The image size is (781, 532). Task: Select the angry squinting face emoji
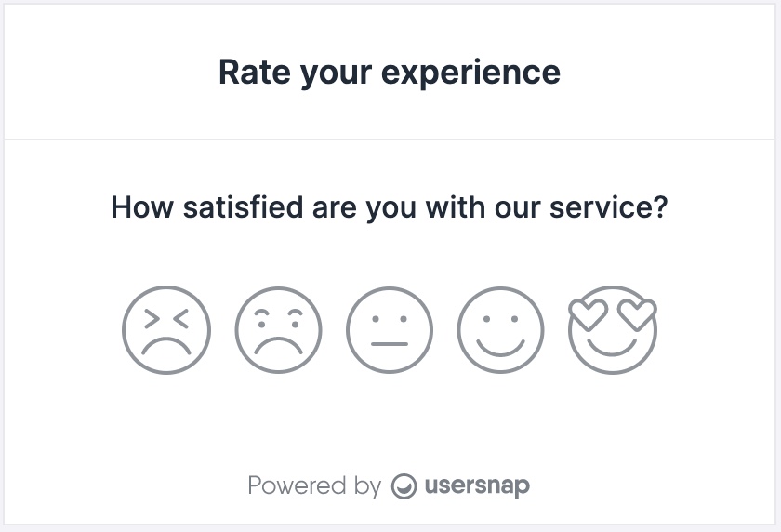[166, 330]
